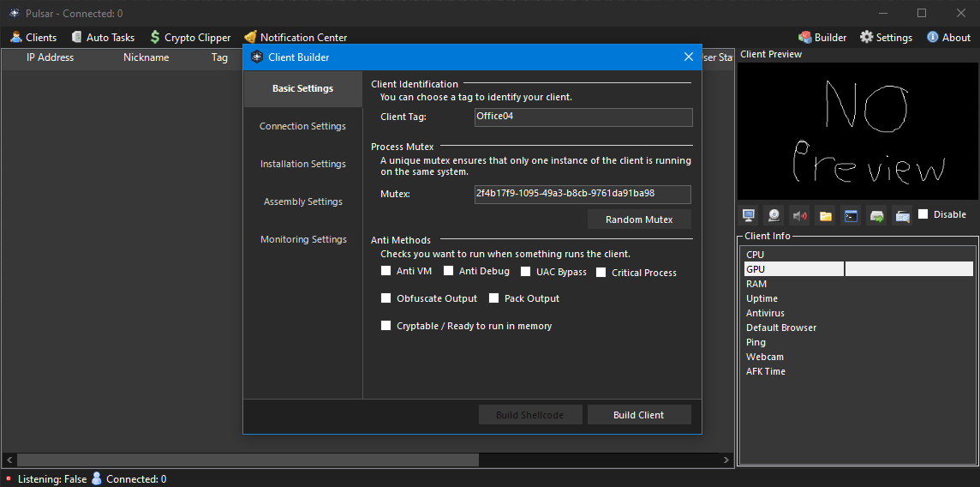980x487 pixels.
Task: Click the connected user icon in status bar
Action: [96, 478]
